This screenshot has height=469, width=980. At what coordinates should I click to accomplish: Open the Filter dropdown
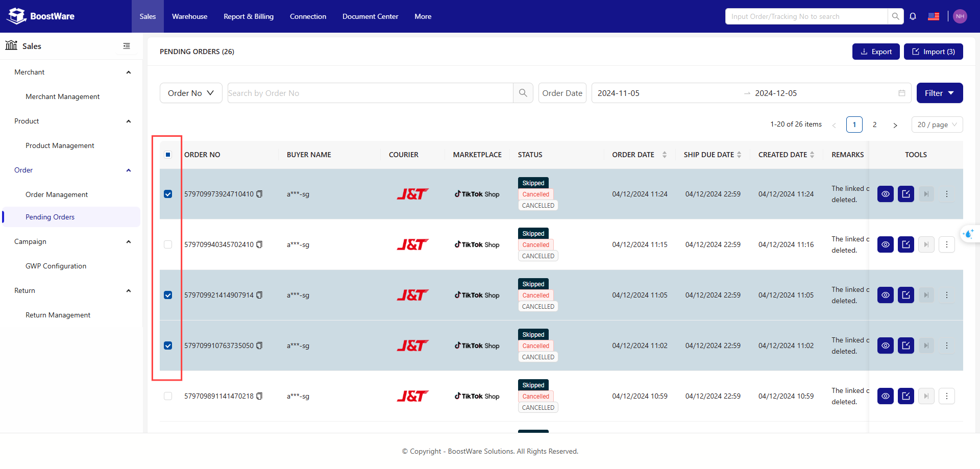pyautogui.click(x=940, y=93)
